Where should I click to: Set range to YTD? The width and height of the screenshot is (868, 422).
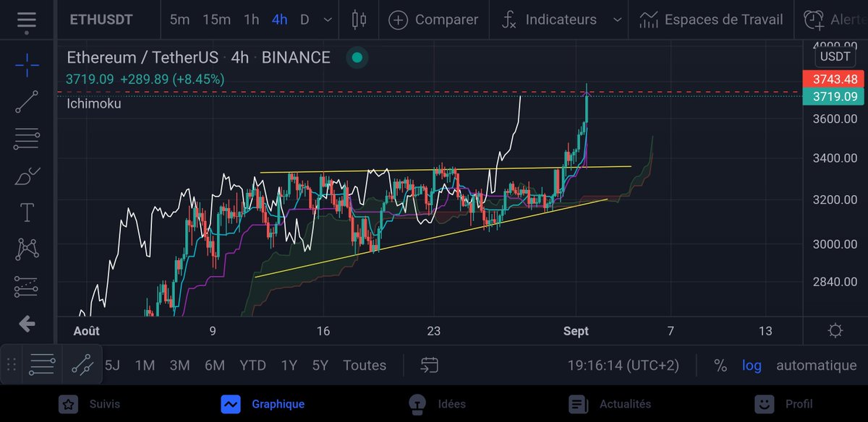(252, 366)
